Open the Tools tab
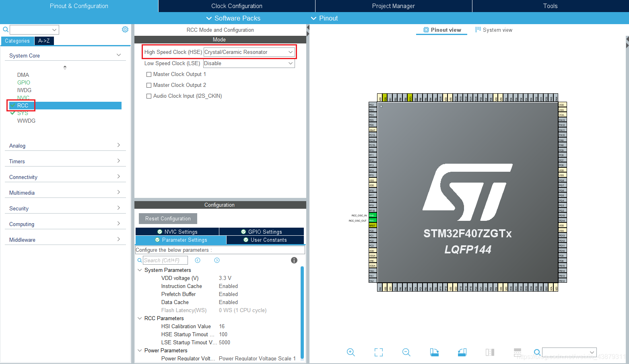629x364 pixels. [x=550, y=6]
